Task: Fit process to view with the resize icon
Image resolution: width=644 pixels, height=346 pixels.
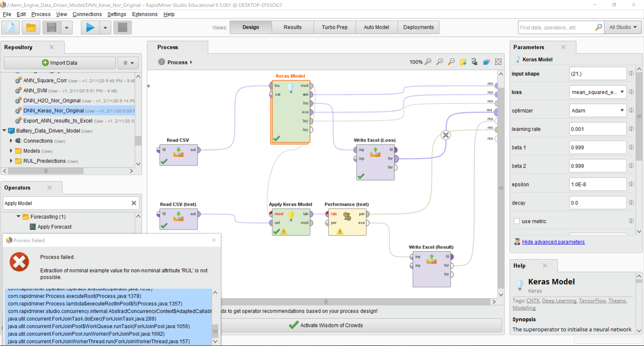Action: point(498,62)
